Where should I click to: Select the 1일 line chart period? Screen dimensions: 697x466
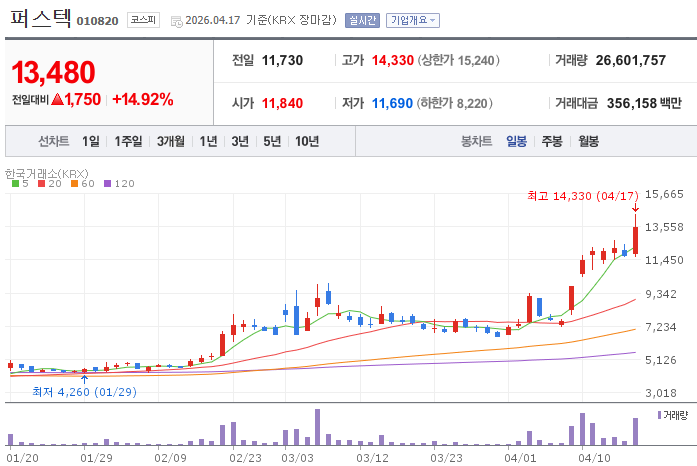click(91, 141)
